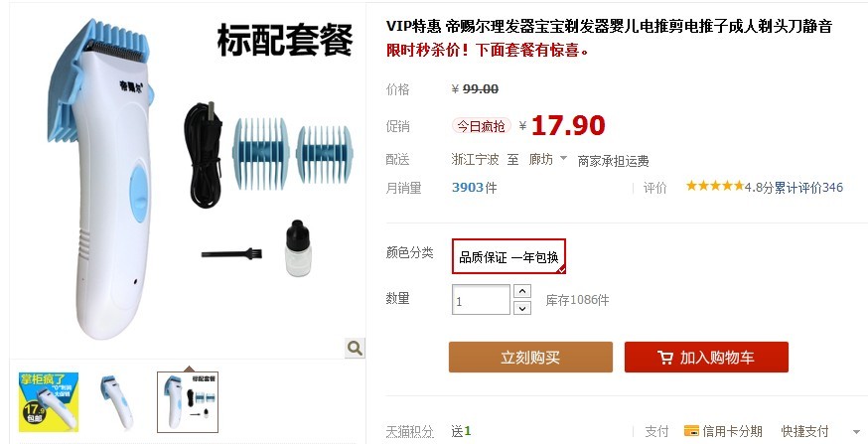This screenshot has width=868, height=444.
Task: Click the monthly sales 3903 number
Action: 468,187
